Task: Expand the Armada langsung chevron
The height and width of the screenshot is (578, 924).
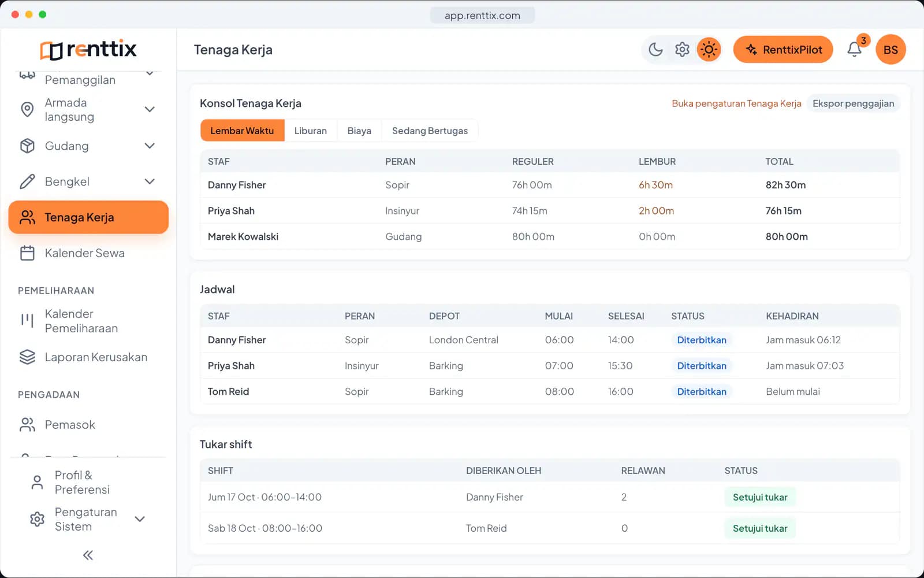Action: pos(150,109)
